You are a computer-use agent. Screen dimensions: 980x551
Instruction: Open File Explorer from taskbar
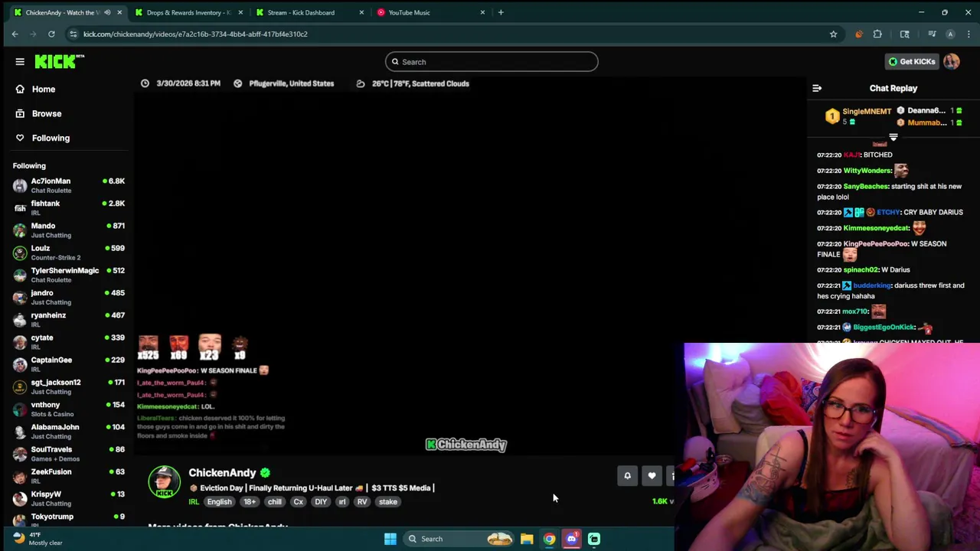[x=527, y=539]
